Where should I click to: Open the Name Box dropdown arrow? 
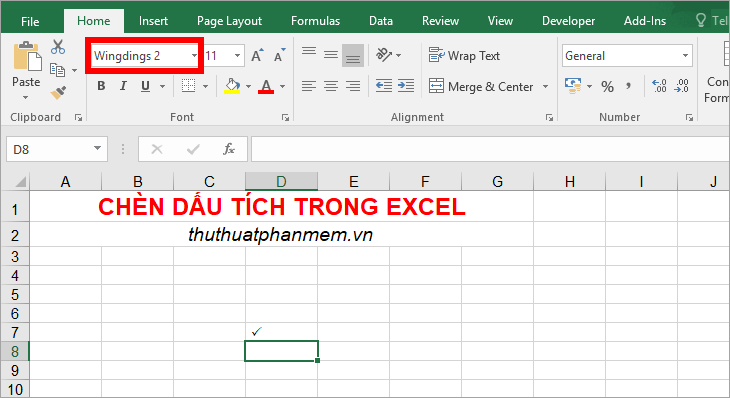pyautogui.click(x=97, y=148)
